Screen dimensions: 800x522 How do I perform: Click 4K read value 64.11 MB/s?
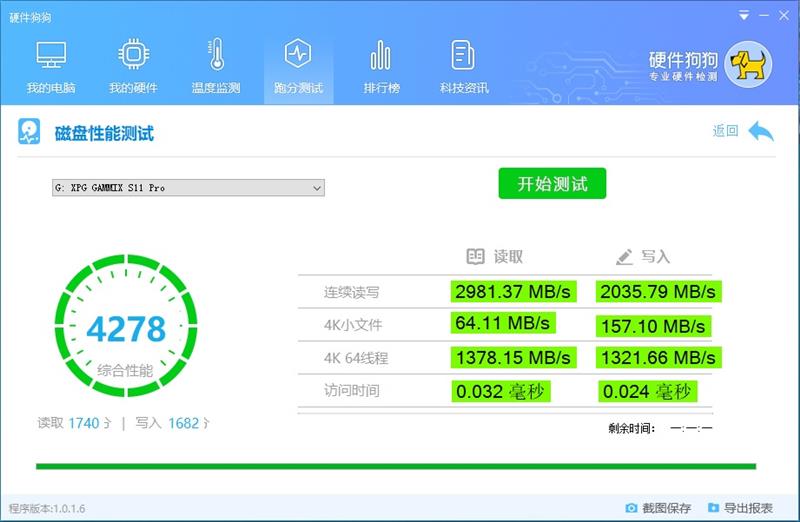click(503, 323)
